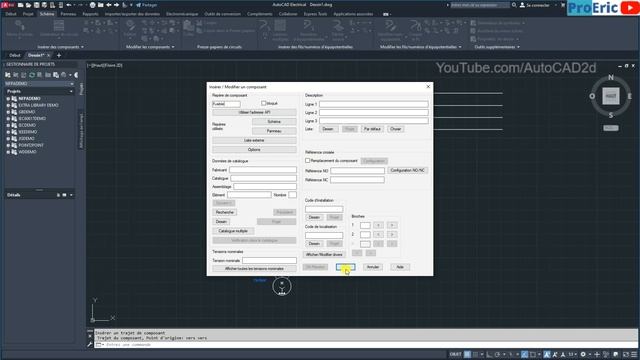Expand the WDDEMO project node
This screenshot has width=640, height=360.
click(8, 152)
